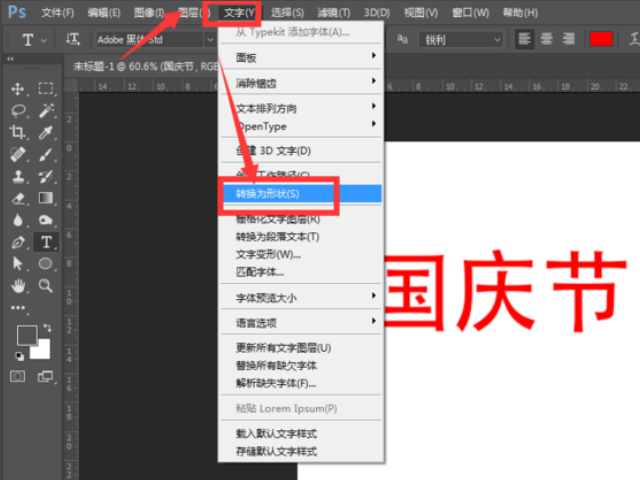Open the 3D(D) menu
The image size is (640, 480).
tap(377, 13)
